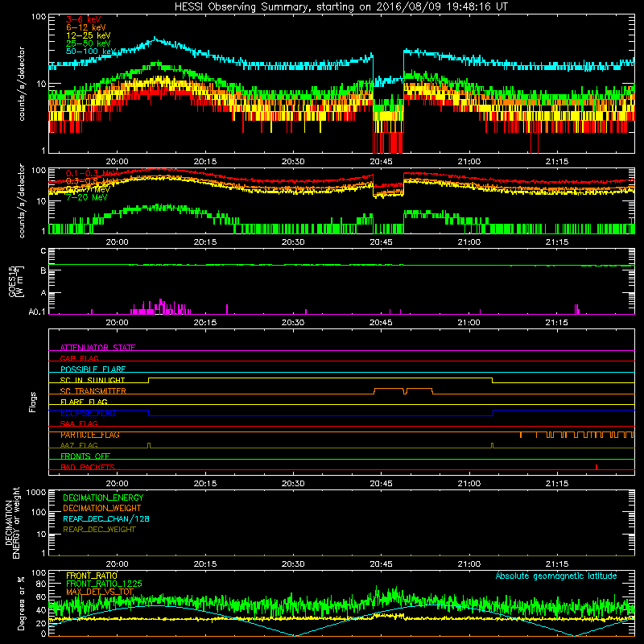
Task: Click the SC_TRANSMITTER label
Action: click(93, 391)
